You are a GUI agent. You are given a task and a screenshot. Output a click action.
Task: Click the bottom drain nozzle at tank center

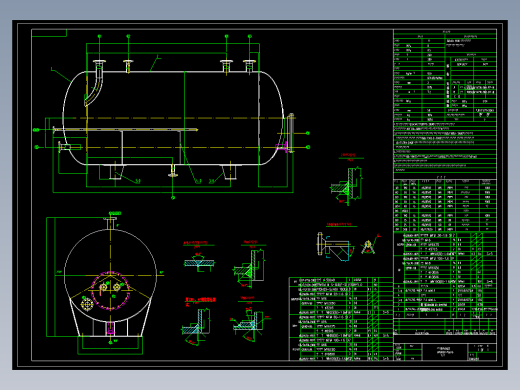pyautogui.click(x=173, y=170)
